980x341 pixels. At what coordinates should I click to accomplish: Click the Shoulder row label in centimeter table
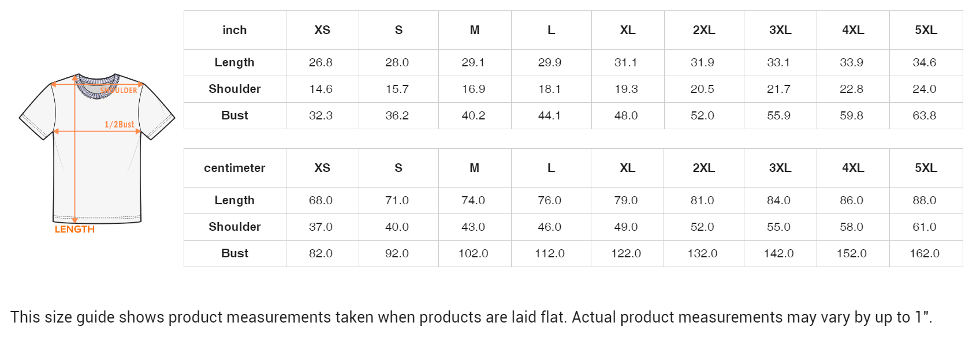coord(234,227)
